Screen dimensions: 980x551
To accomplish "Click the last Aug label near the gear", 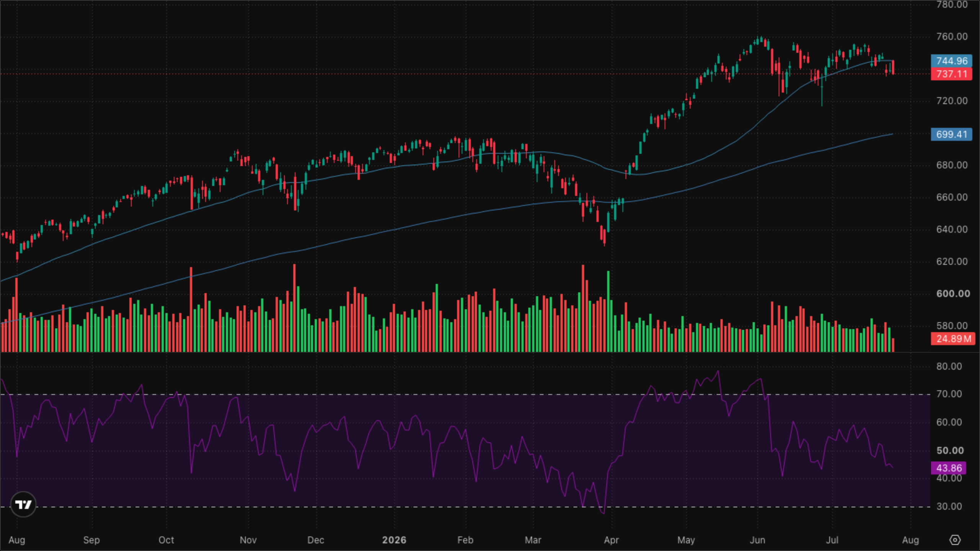I will pos(911,540).
